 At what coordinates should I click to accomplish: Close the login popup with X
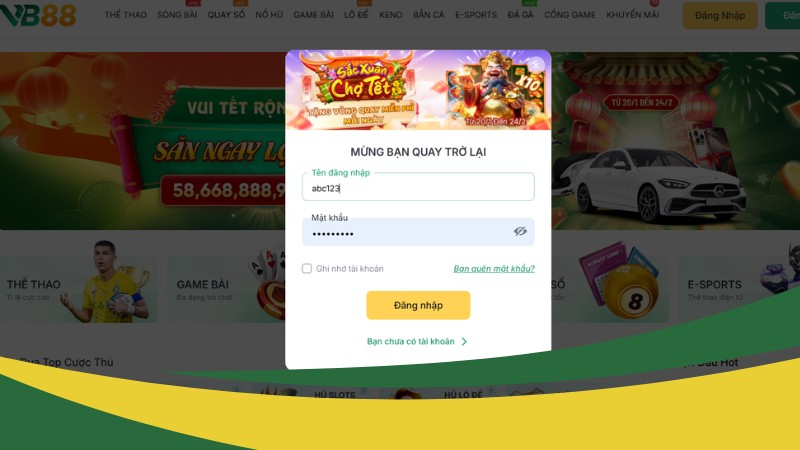[536, 65]
